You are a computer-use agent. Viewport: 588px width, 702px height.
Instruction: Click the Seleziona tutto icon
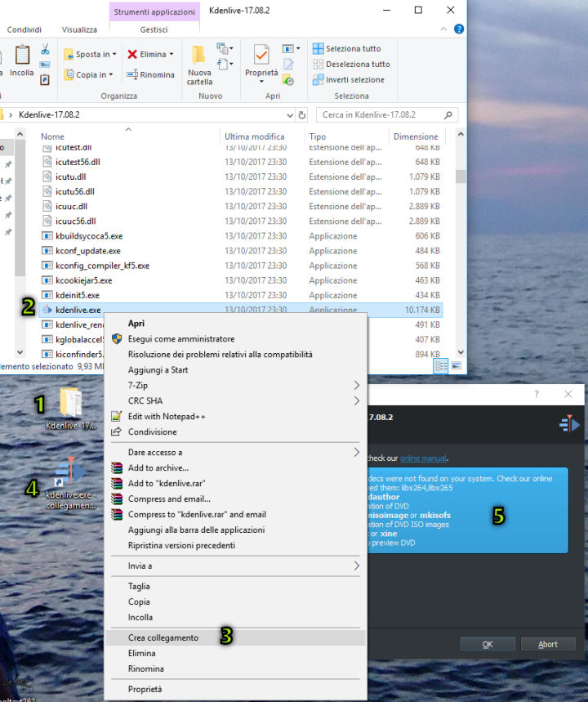[318, 48]
